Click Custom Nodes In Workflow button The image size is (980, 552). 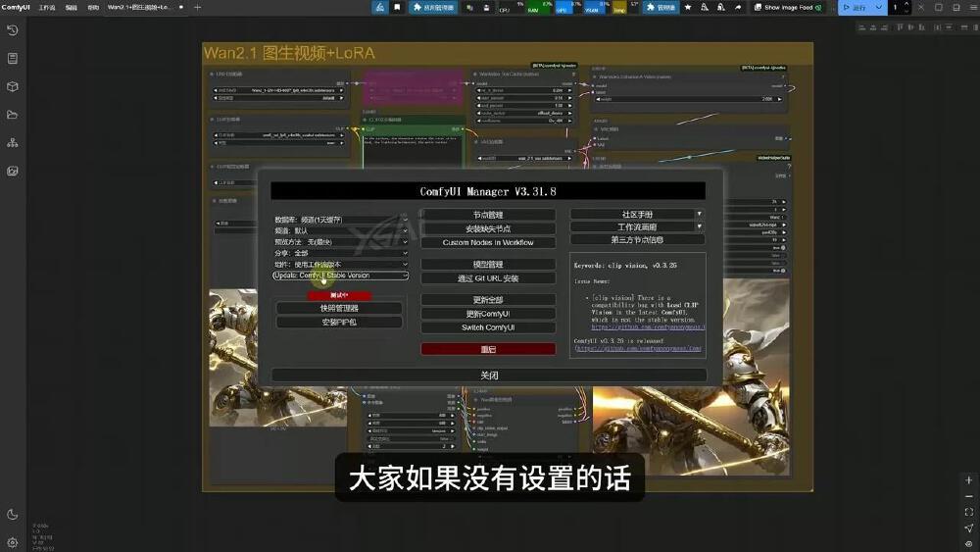tap(488, 242)
